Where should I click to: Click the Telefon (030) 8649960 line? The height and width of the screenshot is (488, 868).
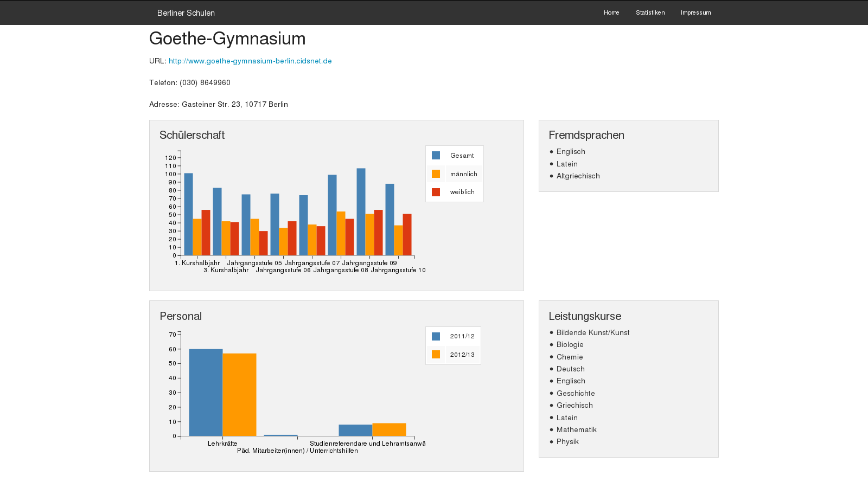point(190,82)
